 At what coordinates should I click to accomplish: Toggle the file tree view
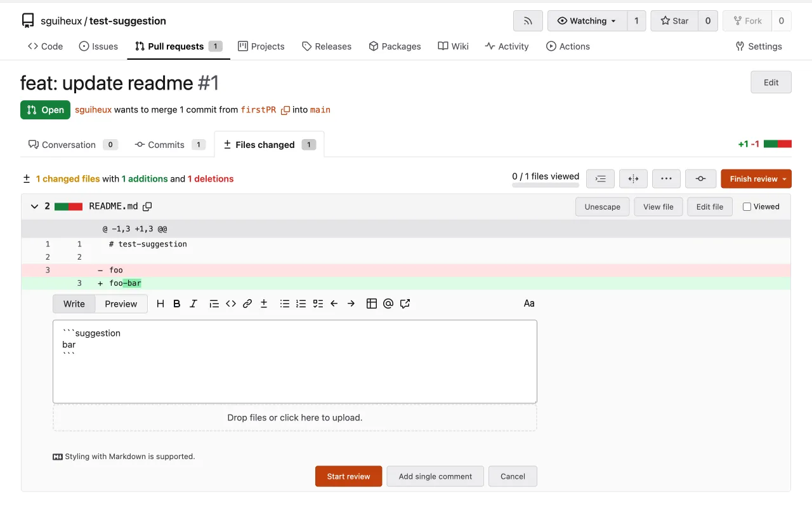point(600,179)
